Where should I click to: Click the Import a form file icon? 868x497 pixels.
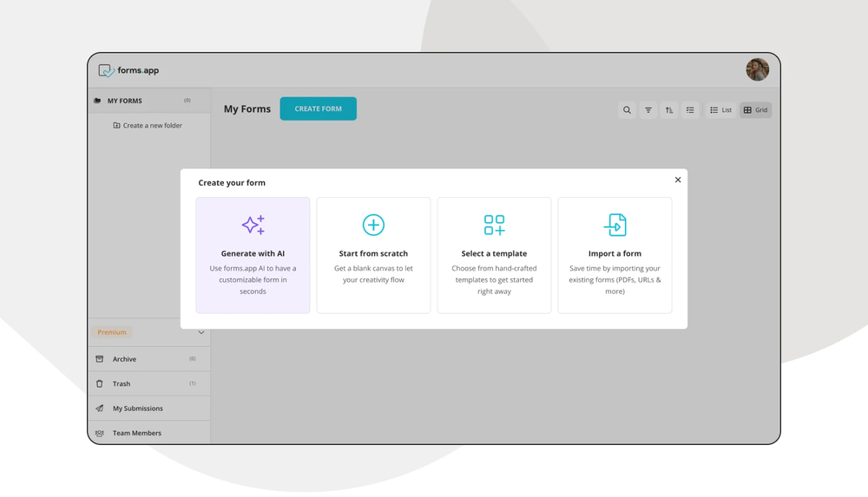tap(615, 225)
